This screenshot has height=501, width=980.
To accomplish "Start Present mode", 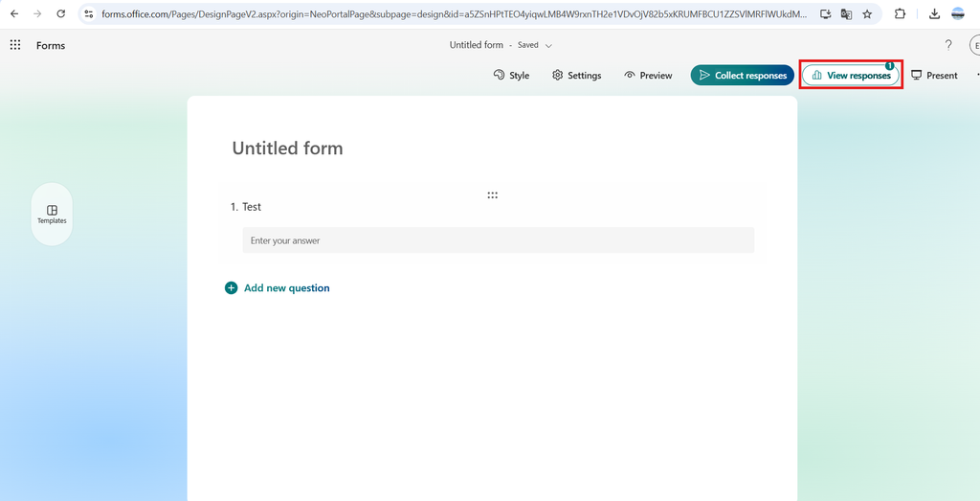I will click(x=934, y=76).
